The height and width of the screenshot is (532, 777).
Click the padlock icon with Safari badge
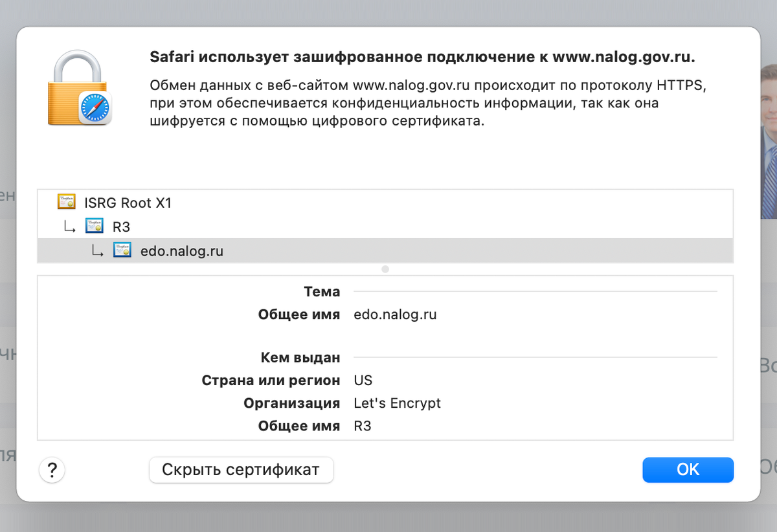point(79,88)
